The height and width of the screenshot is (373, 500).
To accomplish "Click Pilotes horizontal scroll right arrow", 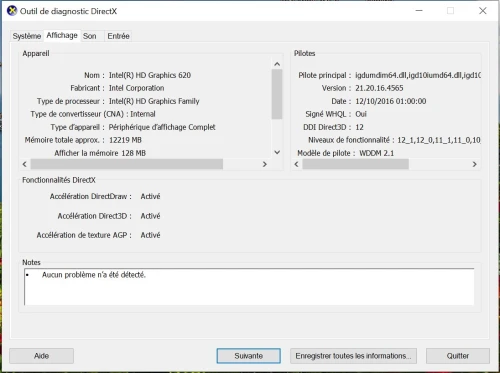I will coord(474,164).
